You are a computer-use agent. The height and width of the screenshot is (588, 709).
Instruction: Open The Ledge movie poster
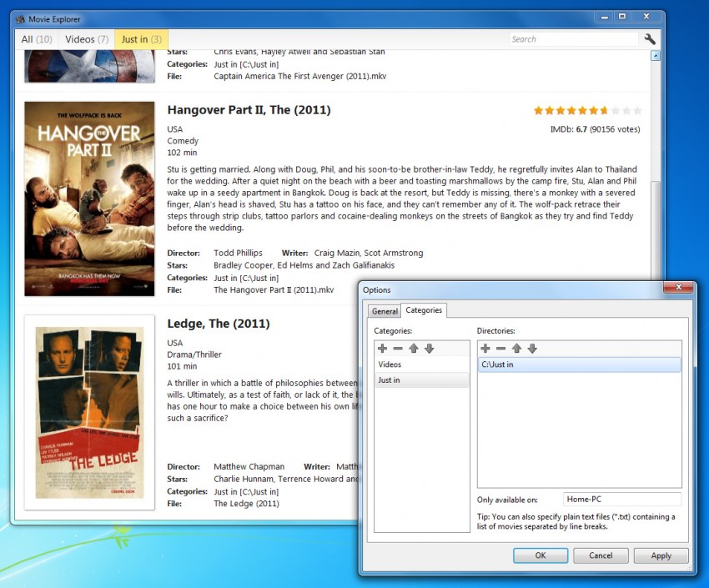(x=89, y=413)
